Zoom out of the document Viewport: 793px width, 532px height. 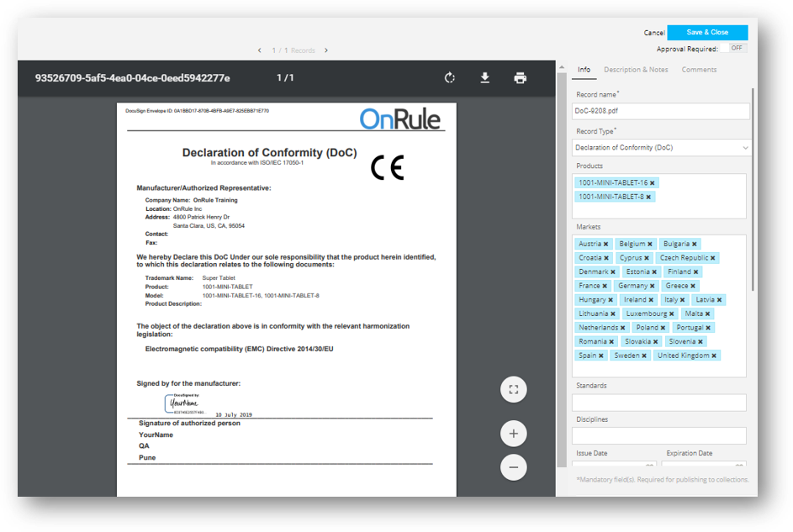click(513, 467)
